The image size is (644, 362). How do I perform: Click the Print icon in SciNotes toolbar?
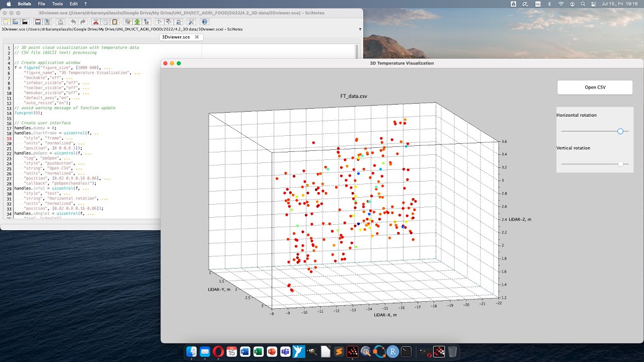tap(60, 22)
